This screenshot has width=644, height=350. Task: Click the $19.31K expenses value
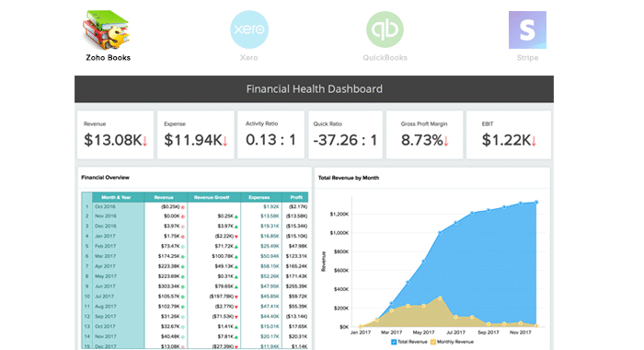pos(270,227)
